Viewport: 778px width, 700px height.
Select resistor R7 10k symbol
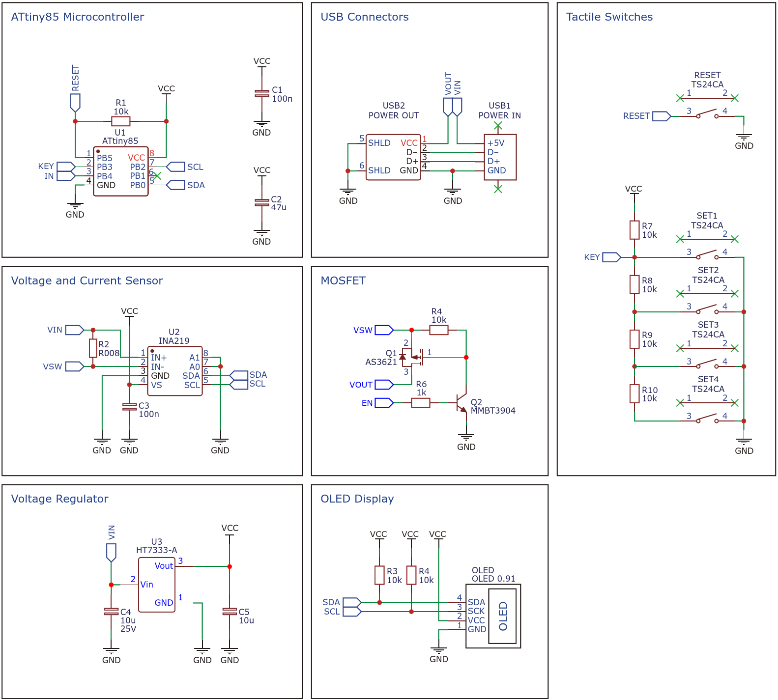pos(634,230)
